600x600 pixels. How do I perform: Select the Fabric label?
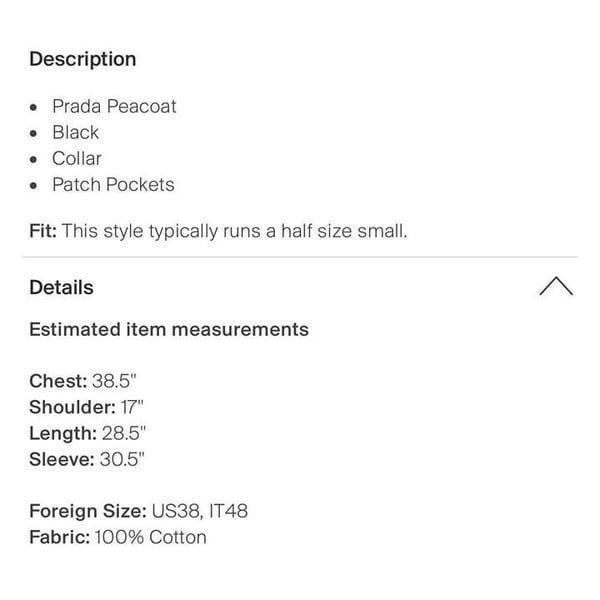(x=60, y=537)
